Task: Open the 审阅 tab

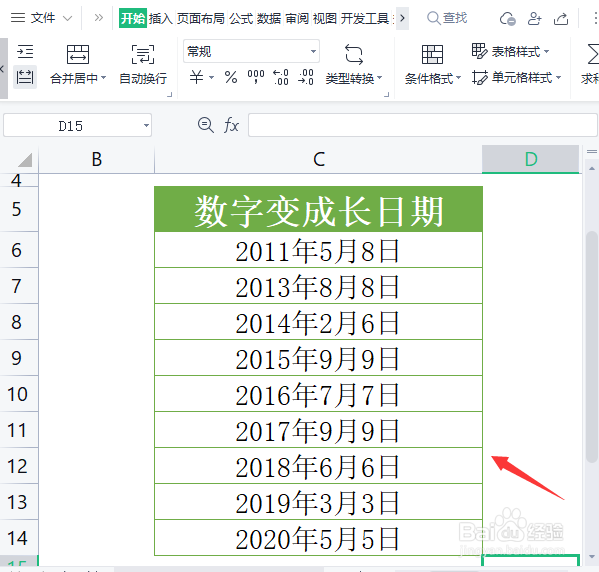Action: 297,18
